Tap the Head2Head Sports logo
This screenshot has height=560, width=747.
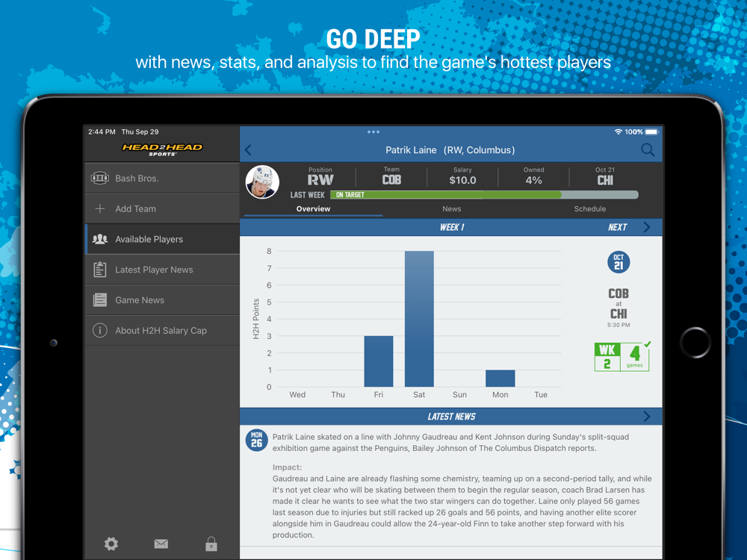[162, 149]
